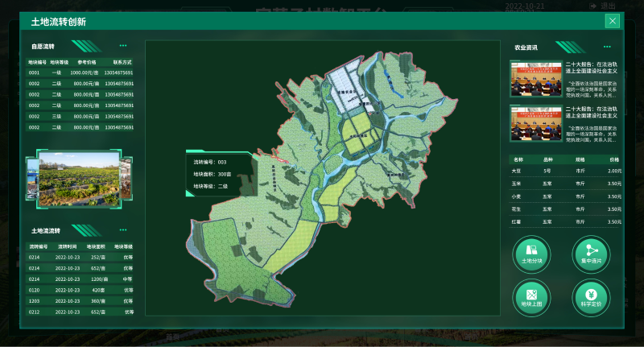Show the next carousel photo on the right edge
The height and width of the screenshot is (347, 644).
[125, 179]
